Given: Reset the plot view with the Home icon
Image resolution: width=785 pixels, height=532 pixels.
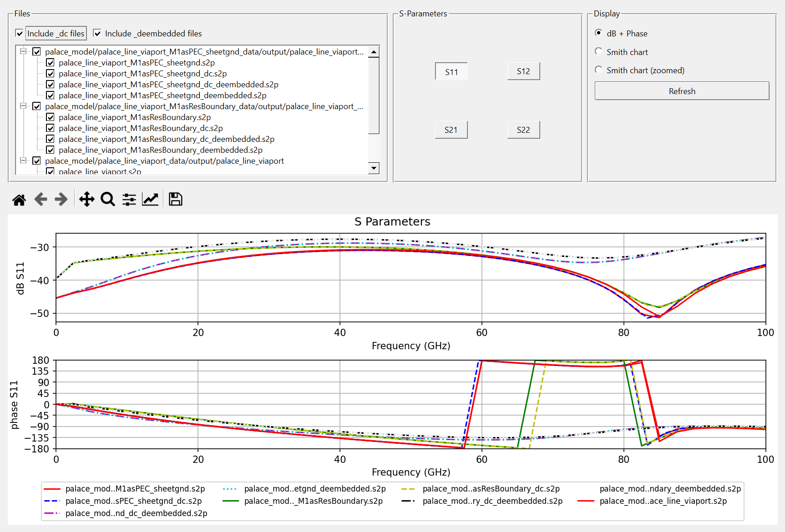Looking at the screenshot, I should tap(19, 200).
